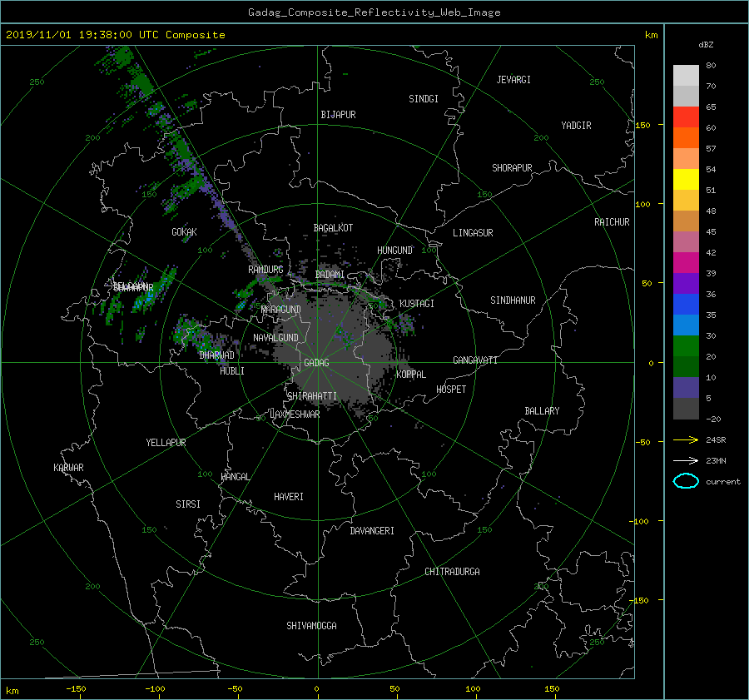749x700 pixels.
Task: Click the yellow 24SR arrow legend icon
Action: coord(686,439)
